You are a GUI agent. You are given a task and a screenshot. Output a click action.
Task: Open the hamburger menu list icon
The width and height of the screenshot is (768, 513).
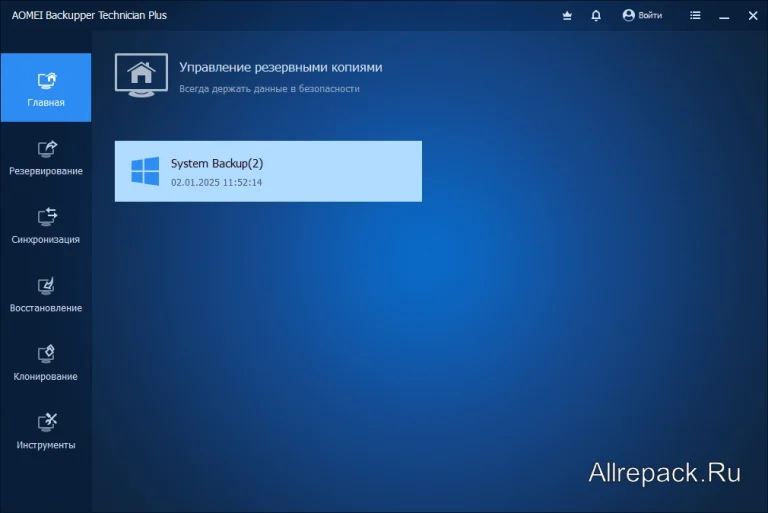[x=695, y=16]
